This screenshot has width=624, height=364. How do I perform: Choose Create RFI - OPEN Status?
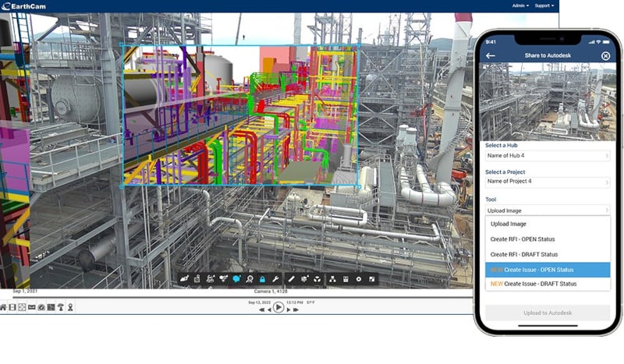(x=548, y=239)
